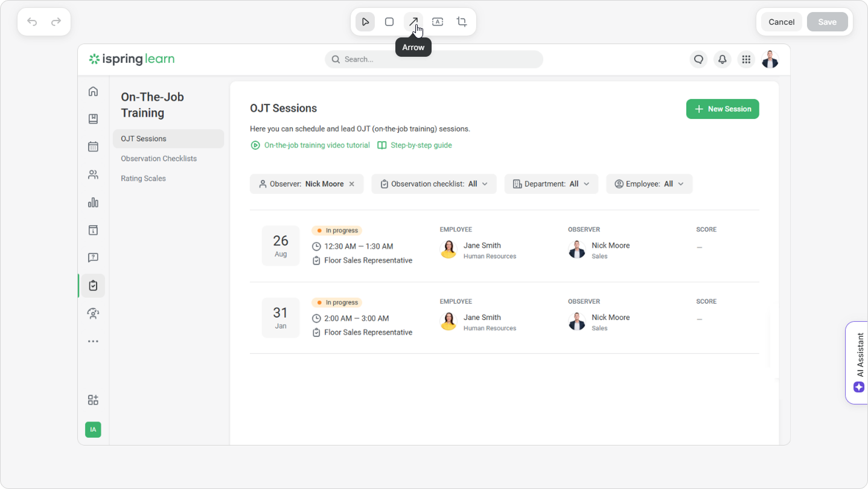Select the rectangle shape tool
The height and width of the screenshot is (489, 868).
(x=389, y=22)
